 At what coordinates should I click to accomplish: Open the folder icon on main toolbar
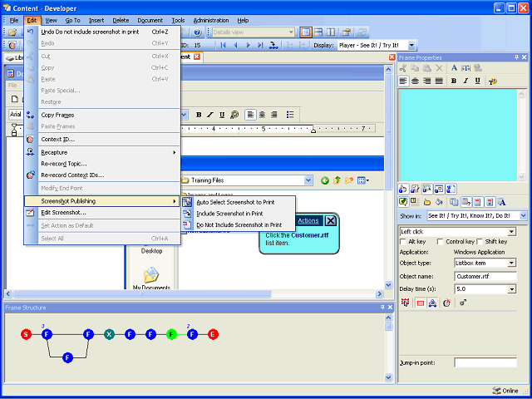click(12, 32)
